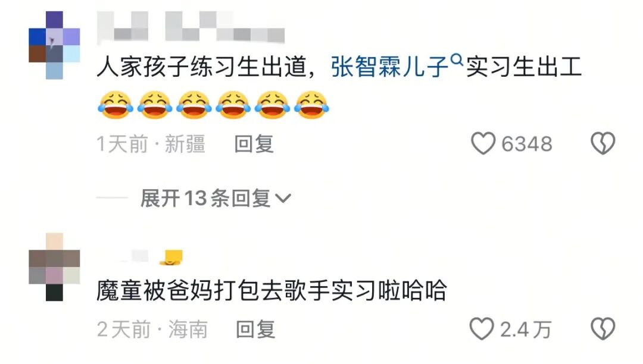
Task: Click the down chevron after 条回复
Action: [283, 199]
